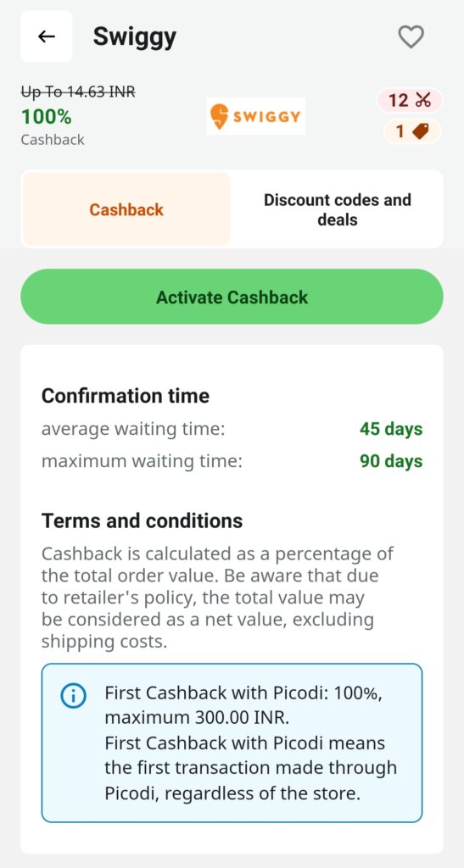Select the price tag icon
Image resolution: width=464 pixels, height=868 pixels.
tap(422, 131)
